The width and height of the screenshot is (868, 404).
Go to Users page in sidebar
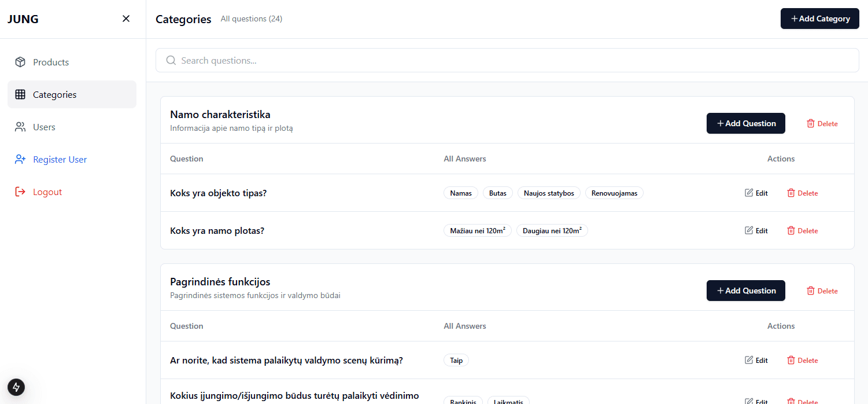pyautogui.click(x=72, y=127)
